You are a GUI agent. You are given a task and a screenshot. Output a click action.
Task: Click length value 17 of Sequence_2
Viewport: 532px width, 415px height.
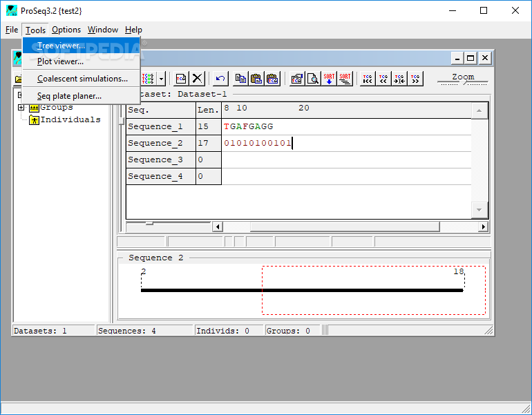(x=209, y=144)
